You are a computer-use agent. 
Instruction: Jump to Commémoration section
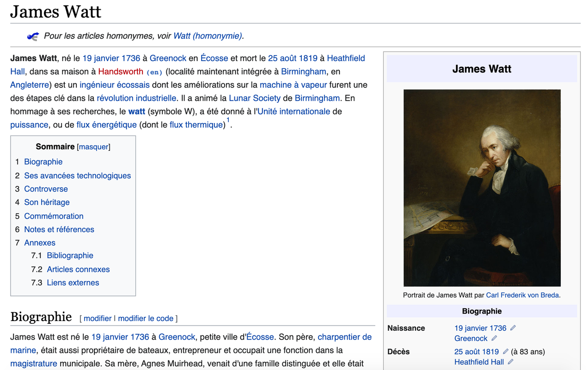point(54,216)
